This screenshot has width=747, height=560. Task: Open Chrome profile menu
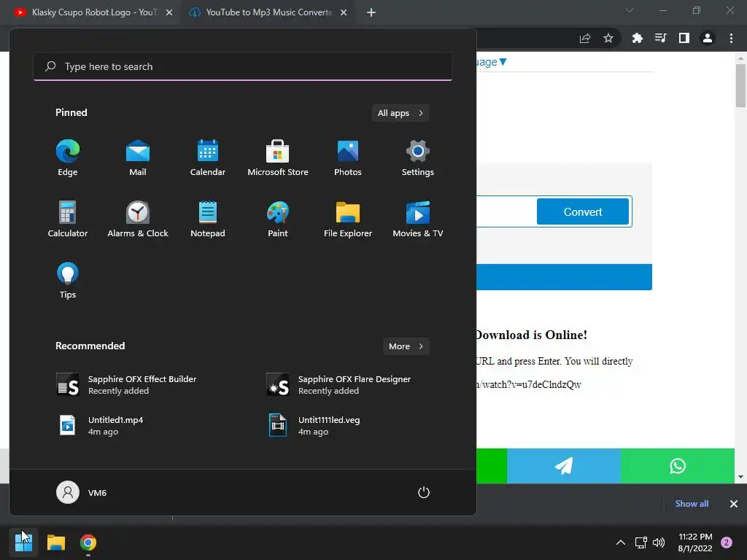[708, 38]
